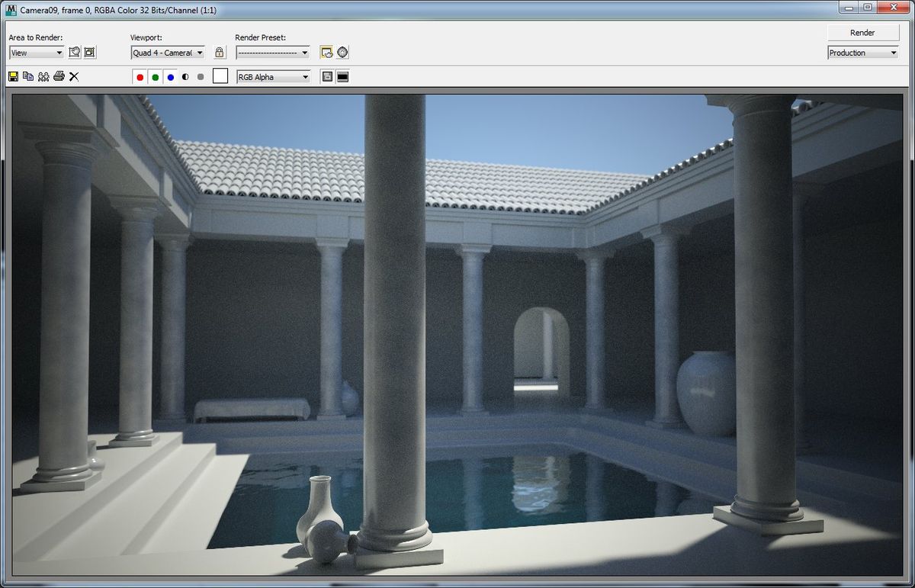915x588 pixels.
Task: Open the Environment and Effects dialog
Action: point(343,52)
